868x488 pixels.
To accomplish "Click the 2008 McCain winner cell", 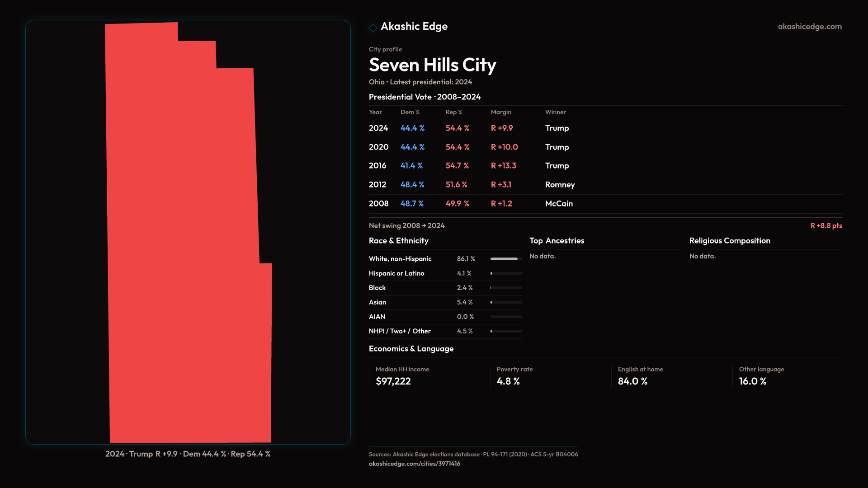I will (559, 204).
